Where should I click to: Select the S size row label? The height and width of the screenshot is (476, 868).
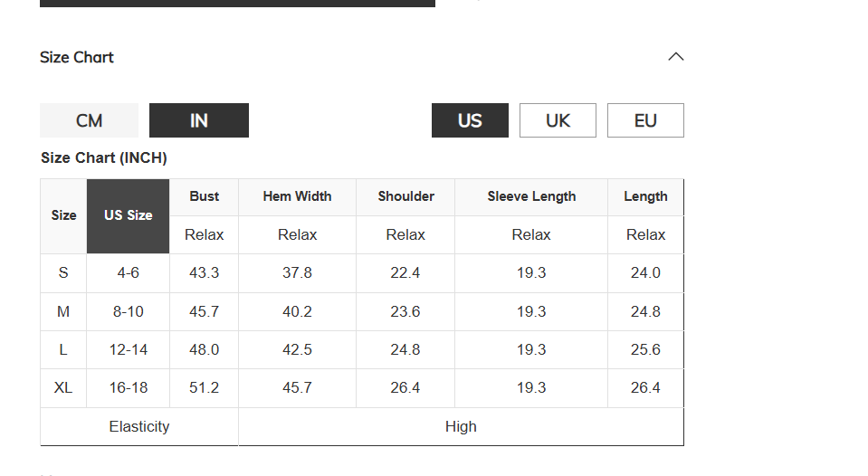(63, 273)
